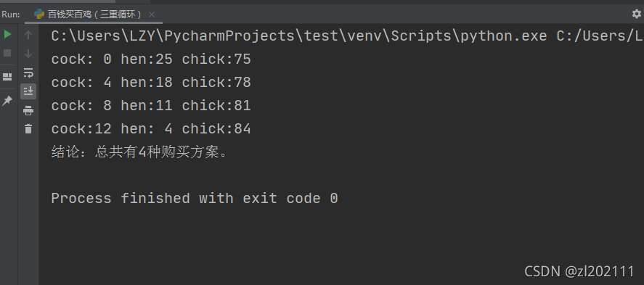Image resolution: width=644 pixels, height=285 pixels.
Task: Toggle Scroll to End of output
Action: coord(28,91)
